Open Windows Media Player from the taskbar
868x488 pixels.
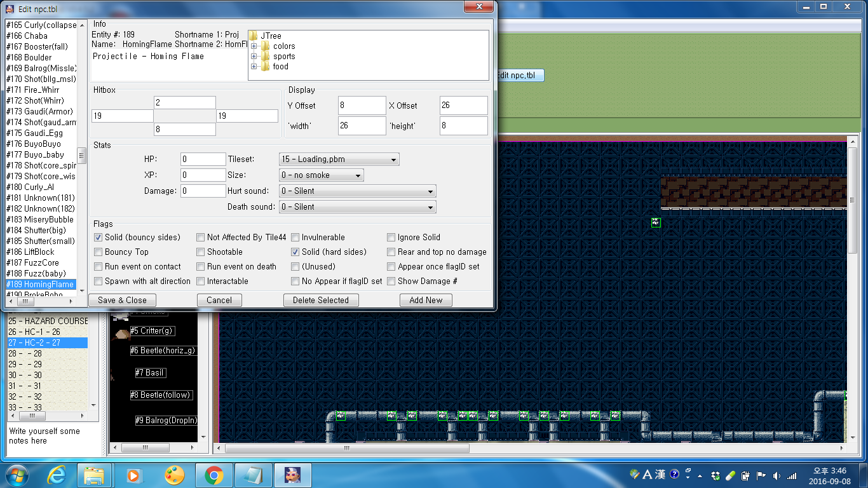(x=133, y=475)
